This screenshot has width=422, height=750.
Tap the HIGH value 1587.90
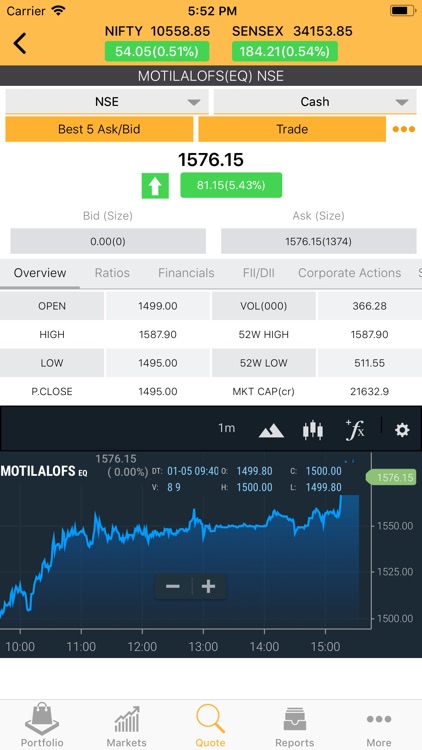[158, 335]
